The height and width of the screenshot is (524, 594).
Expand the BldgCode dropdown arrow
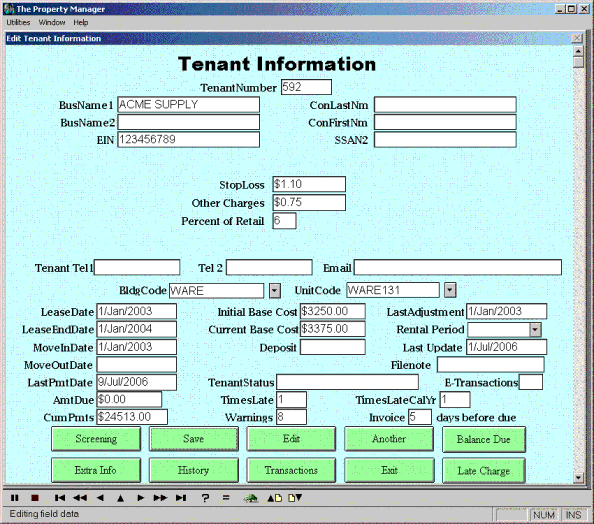pos(275,291)
